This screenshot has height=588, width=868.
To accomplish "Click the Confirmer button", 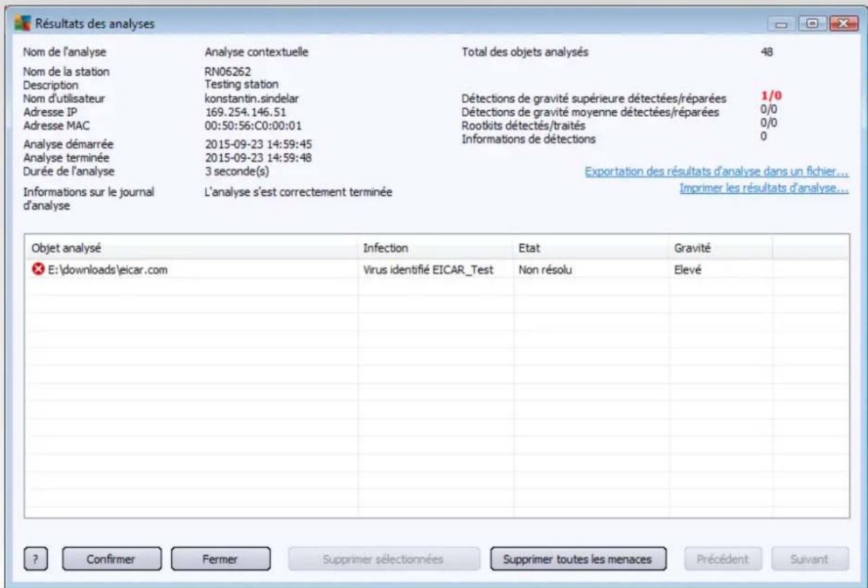I will [111, 560].
